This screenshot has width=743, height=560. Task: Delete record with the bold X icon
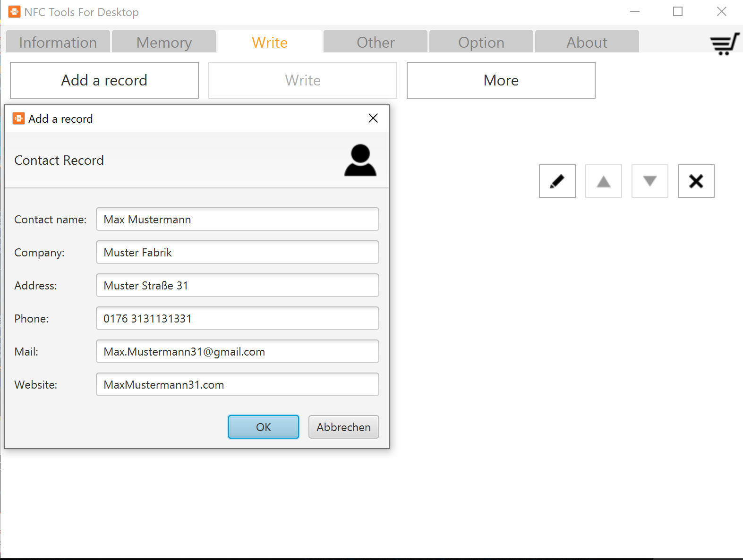click(x=696, y=181)
